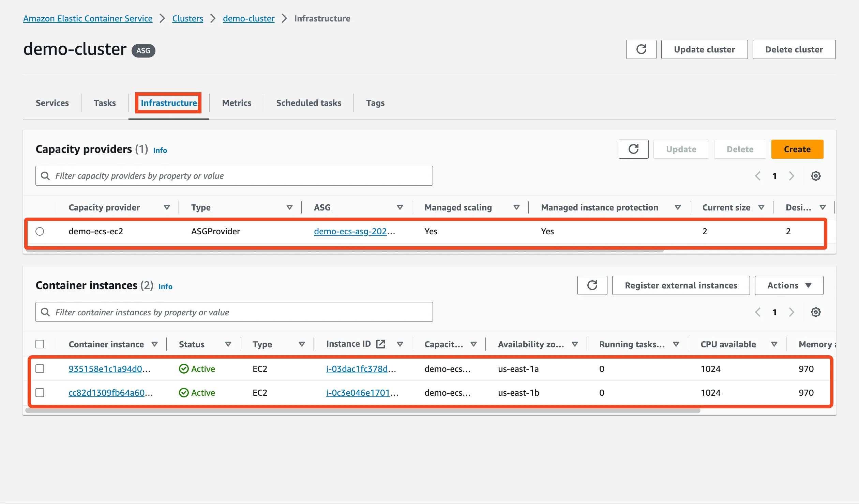Create a new capacity provider
The image size is (859, 504).
tap(797, 149)
